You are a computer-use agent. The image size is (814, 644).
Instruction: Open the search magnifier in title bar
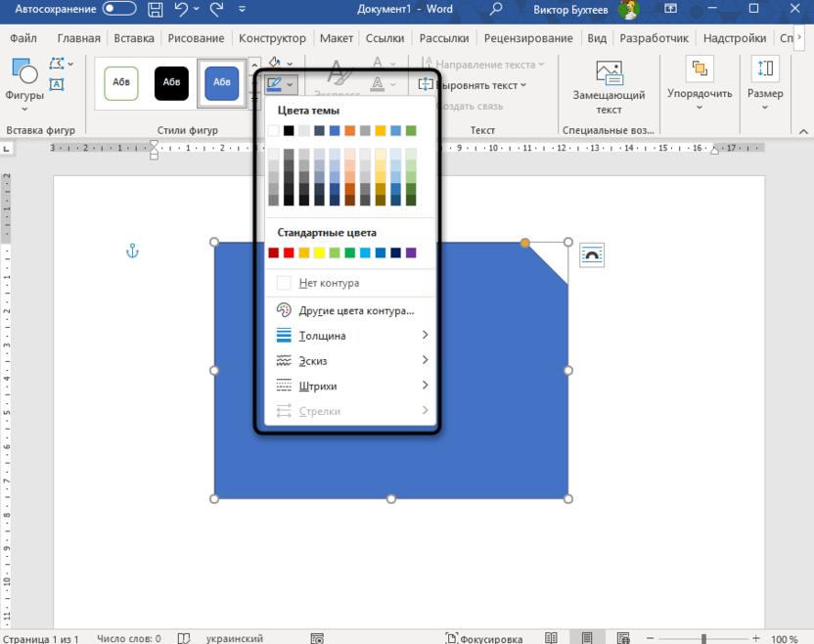point(496,10)
